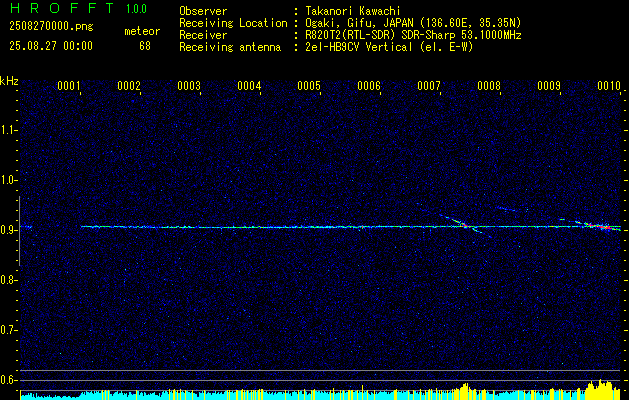Select the filename 2508270000.png
Viewport: 629px width, 400px height.
pyautogui.click(x=51, y=27)
